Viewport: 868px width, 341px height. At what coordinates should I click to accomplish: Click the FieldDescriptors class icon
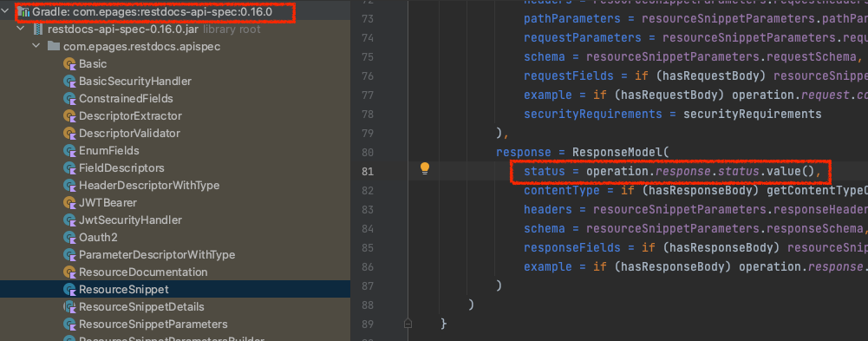pyautogui.click(x=69, y=167)
